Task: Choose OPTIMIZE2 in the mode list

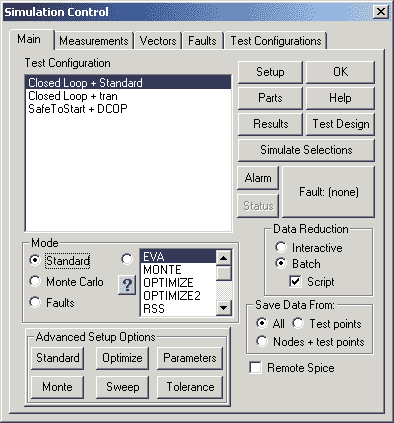Action: 178,296
